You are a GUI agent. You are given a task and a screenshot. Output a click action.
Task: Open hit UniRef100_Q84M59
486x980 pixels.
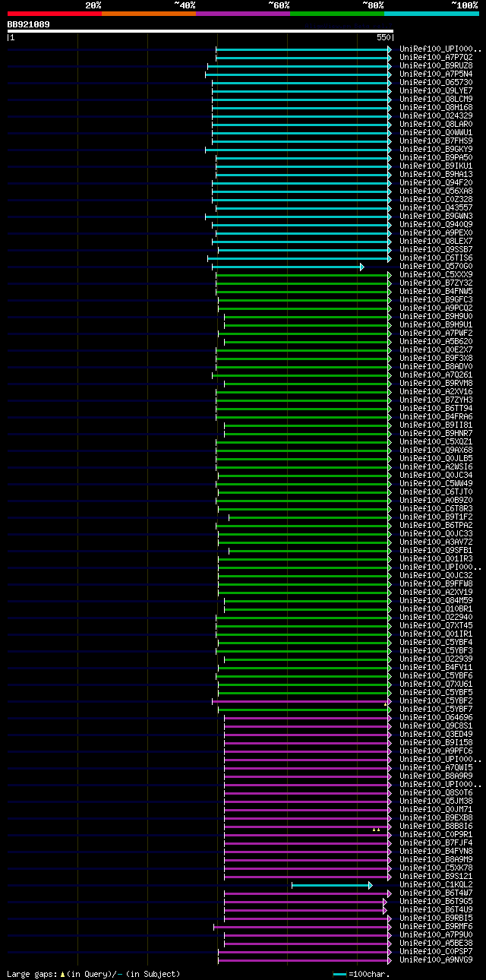[436, 600]
